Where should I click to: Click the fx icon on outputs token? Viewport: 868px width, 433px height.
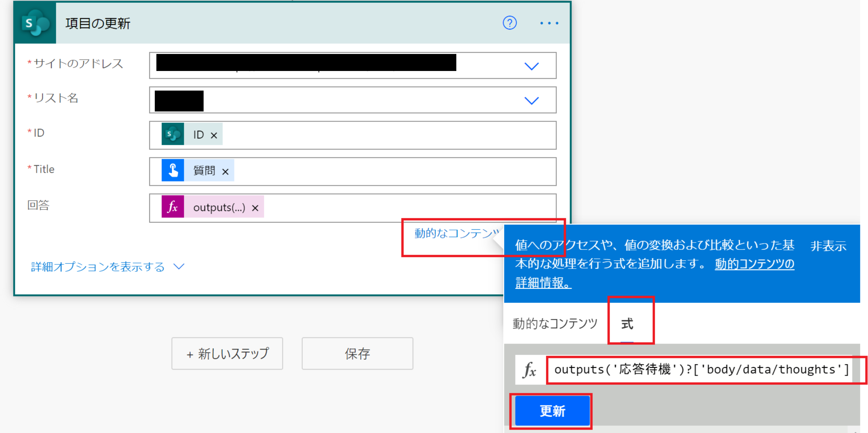172,207
